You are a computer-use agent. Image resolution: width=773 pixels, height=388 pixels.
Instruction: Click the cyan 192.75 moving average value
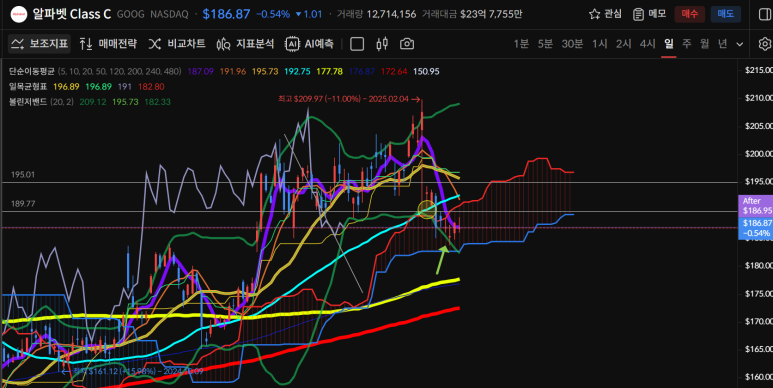point(297,71)
